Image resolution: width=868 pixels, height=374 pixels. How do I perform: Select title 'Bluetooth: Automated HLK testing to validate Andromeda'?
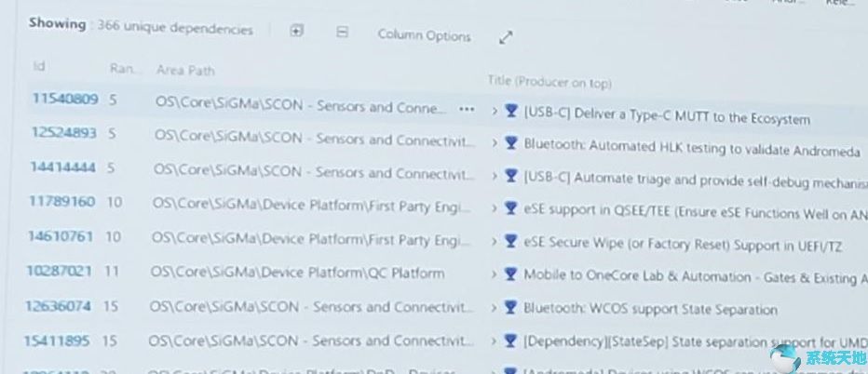pos(692,148)
